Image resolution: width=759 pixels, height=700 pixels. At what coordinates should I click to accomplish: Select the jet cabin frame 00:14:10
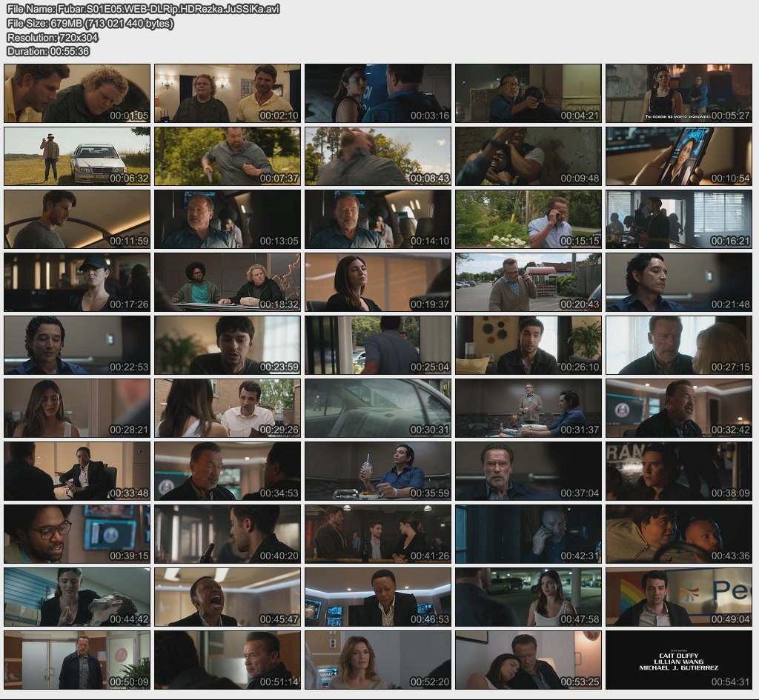click(378, 219)
